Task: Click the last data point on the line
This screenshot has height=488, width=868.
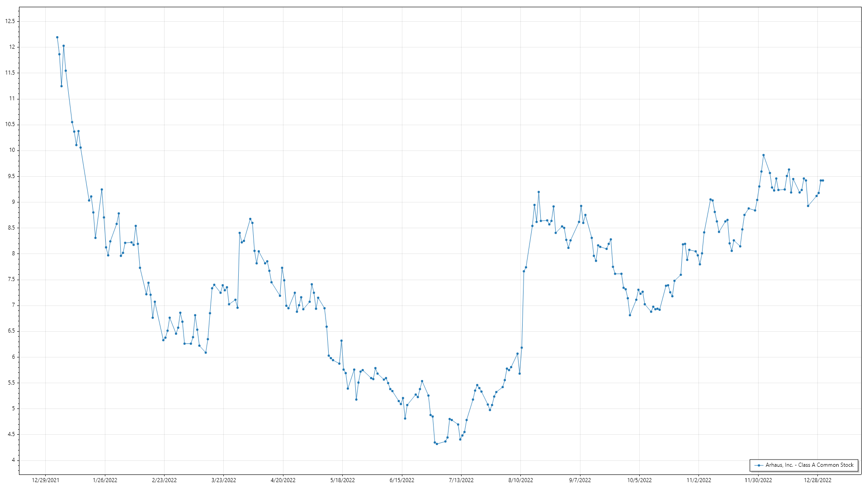Action: pyautogui.click(x=823, y=181)
